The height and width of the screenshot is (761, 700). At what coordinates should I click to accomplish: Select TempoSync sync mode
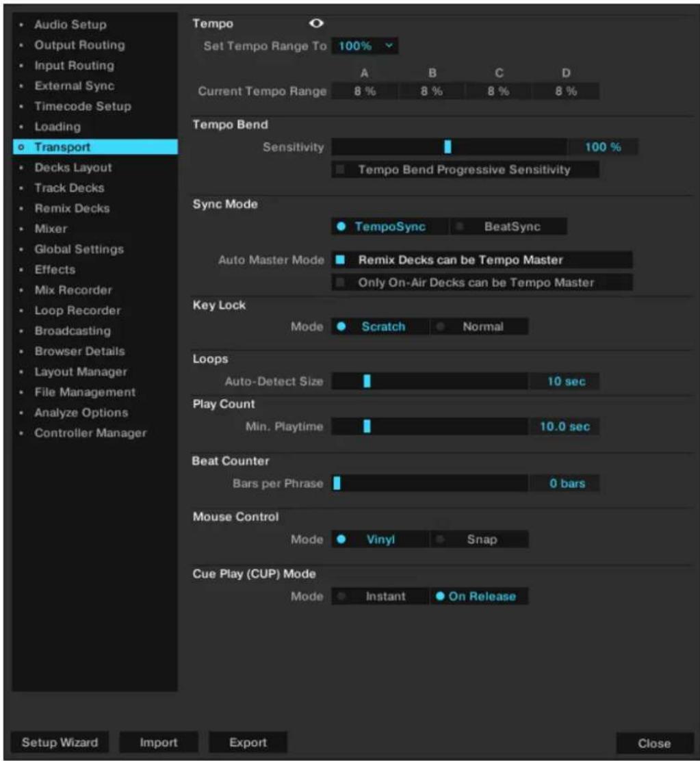point(389,227)
